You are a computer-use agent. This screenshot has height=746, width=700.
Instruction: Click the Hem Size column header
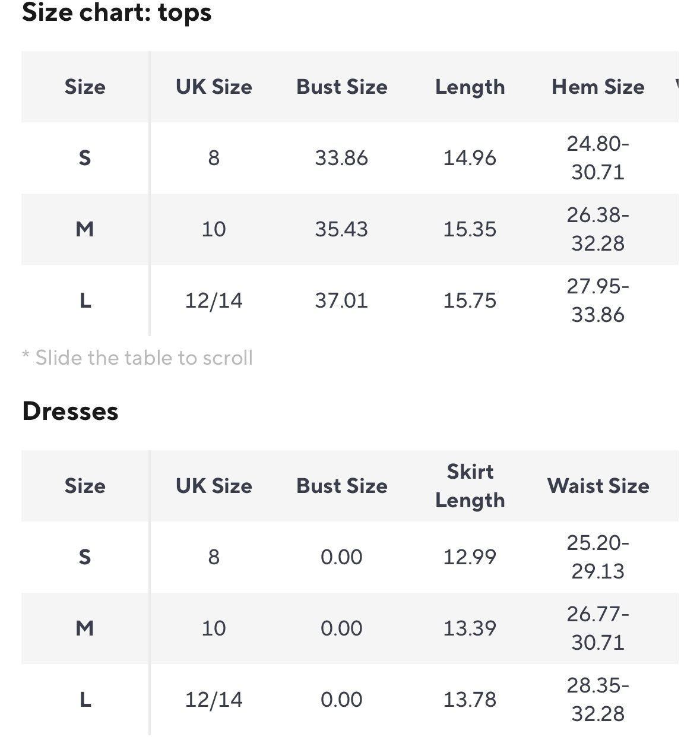[x=598, y=87]
